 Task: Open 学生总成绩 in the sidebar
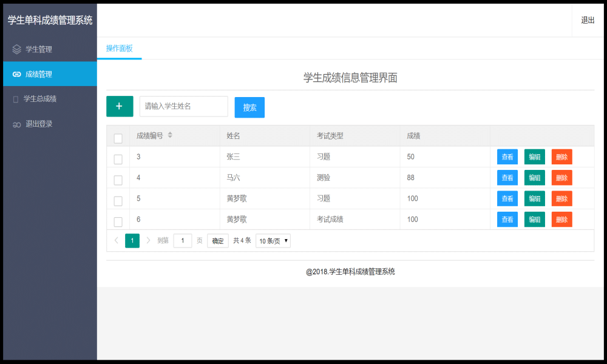click(50, 99)
